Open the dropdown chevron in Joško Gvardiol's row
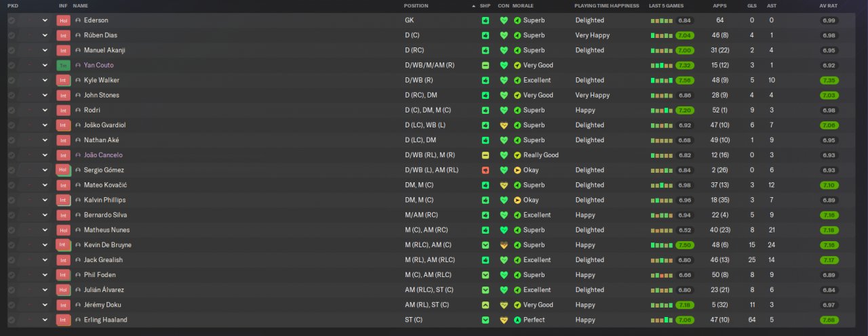868x336 pixels. pyautogui.click(x=45, y=125)
